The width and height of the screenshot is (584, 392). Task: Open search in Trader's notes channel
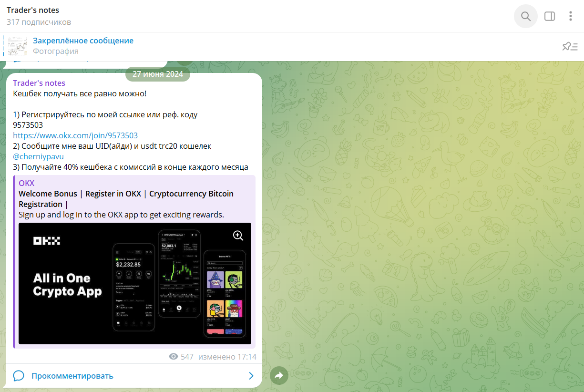526,16
